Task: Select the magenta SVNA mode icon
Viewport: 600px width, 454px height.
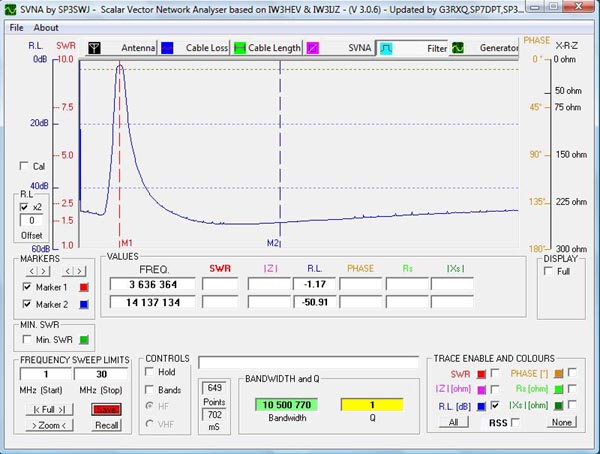Action: coord(313,47)
